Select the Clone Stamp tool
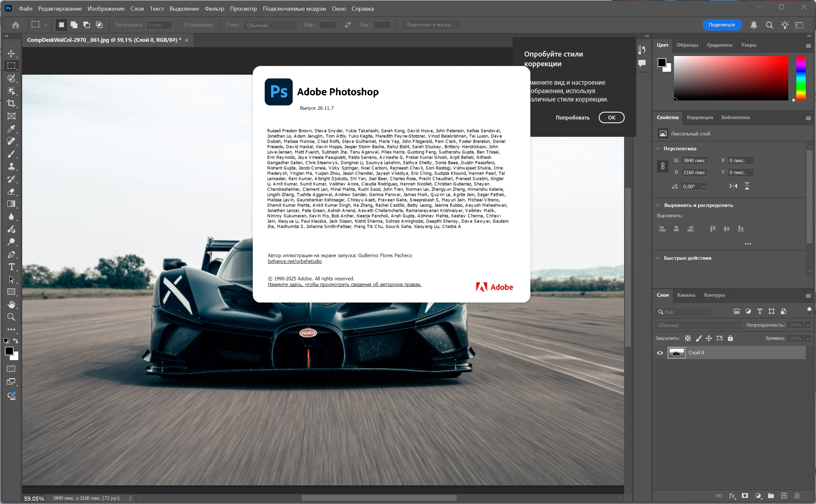Screen dimensions: 816x504 [x=11, y=166]
